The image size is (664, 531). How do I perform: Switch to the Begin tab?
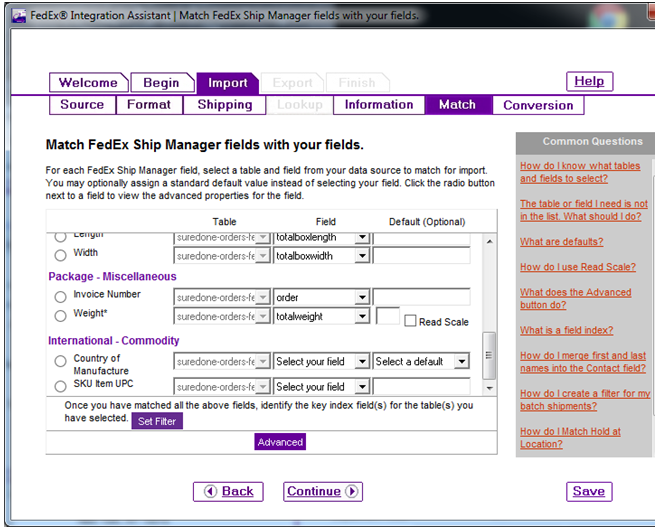(161, 82)
